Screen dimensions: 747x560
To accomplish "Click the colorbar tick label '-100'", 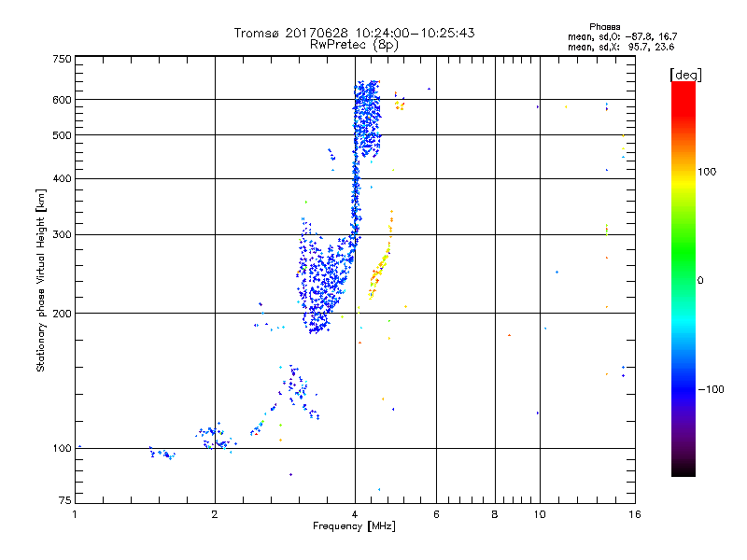I will (x=712, y=389).
